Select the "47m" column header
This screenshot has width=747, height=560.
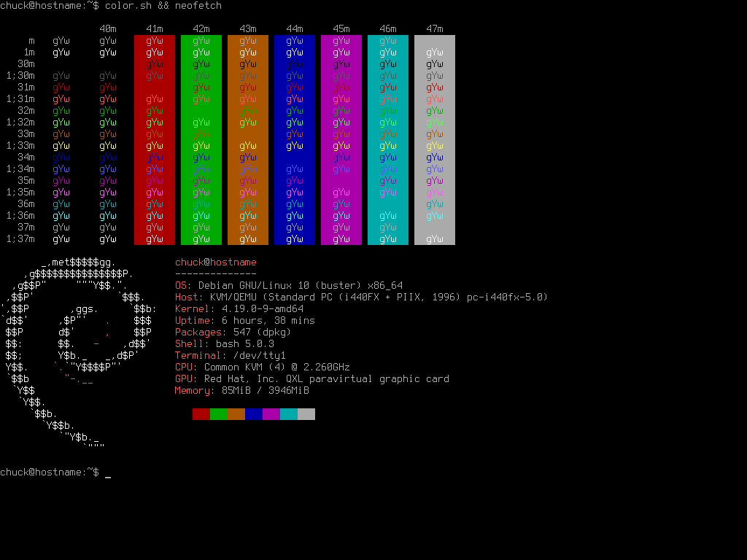tap(435, 29)
